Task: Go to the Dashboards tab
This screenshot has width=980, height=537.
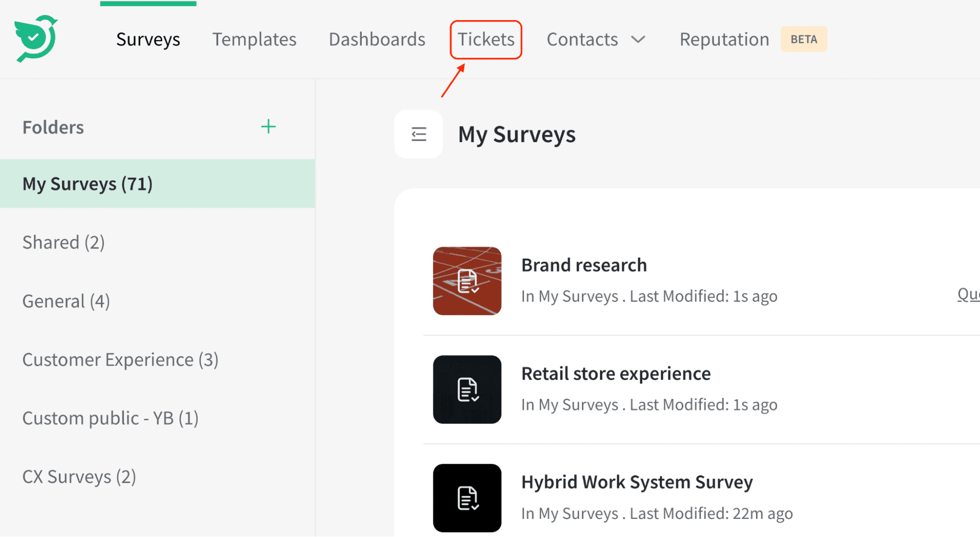Action: click(x=377, y=39)
